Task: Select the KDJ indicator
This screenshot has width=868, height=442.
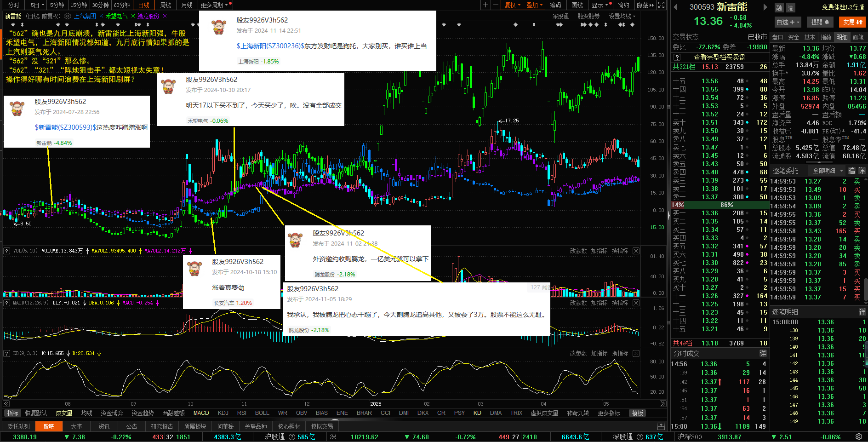Action: 223,413
